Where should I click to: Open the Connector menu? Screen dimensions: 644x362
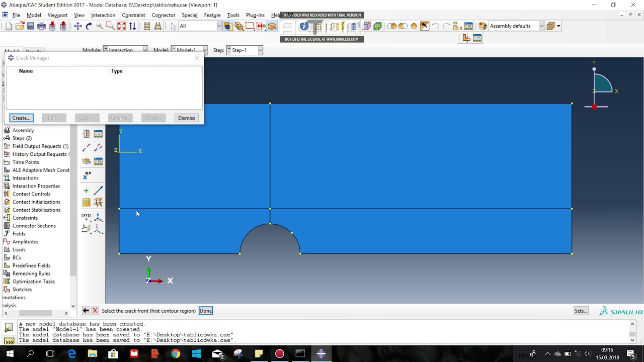point(164,15)
